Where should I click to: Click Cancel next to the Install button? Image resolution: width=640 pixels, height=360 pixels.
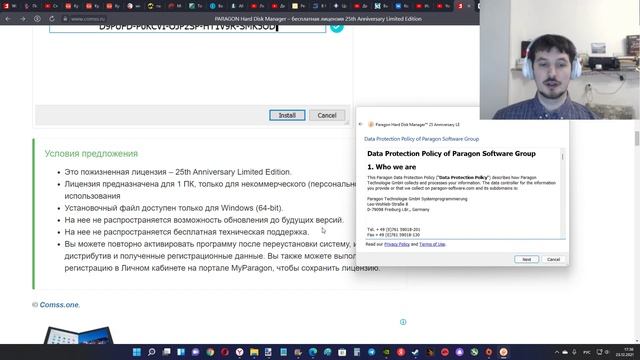pyautogui.click(x=327, y=116)
